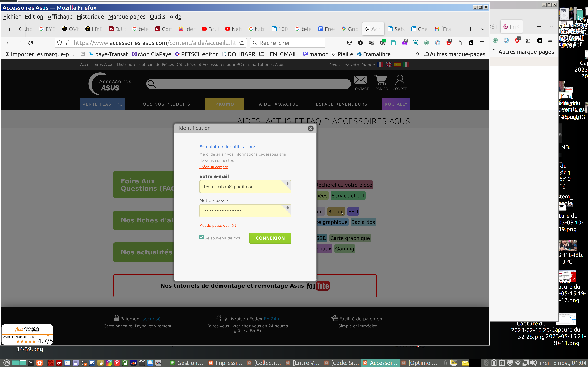Open the Autres marque-pages folder

[454, 54]
